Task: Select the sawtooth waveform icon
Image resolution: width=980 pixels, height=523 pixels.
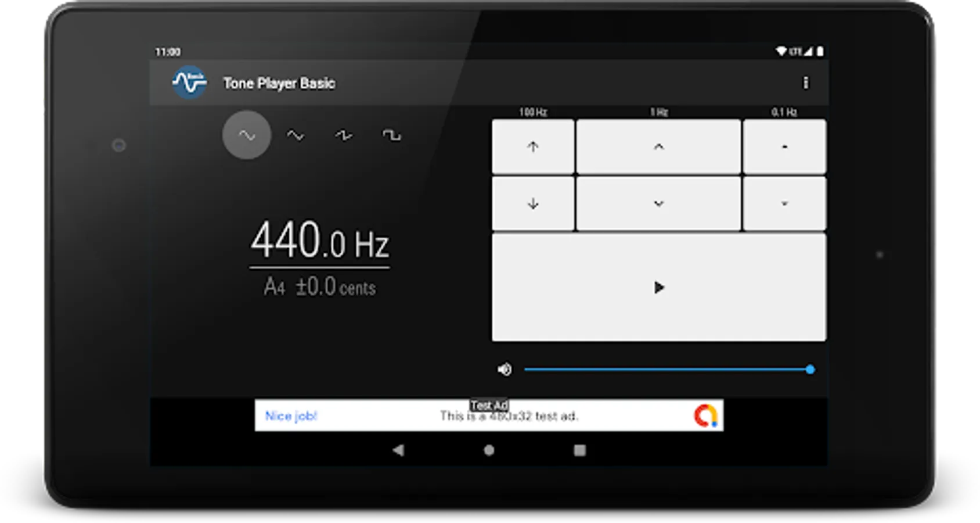Action: point(344,135)
